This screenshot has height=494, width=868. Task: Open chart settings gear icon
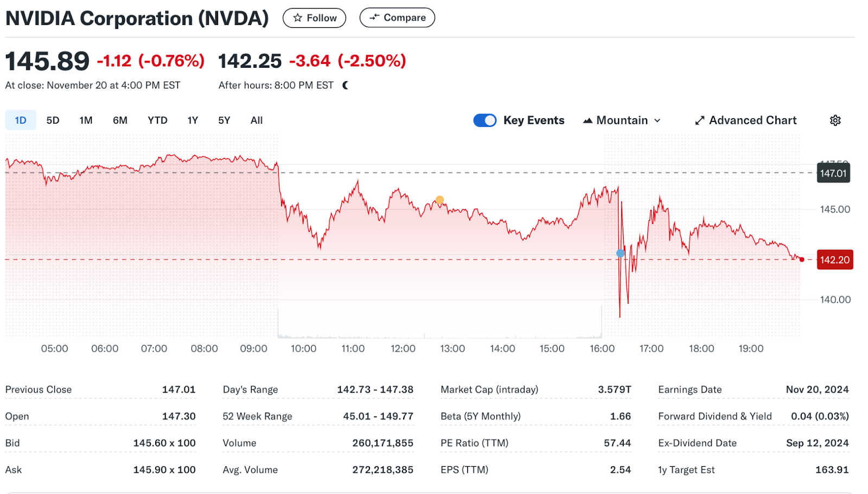[x=835, y=120]
